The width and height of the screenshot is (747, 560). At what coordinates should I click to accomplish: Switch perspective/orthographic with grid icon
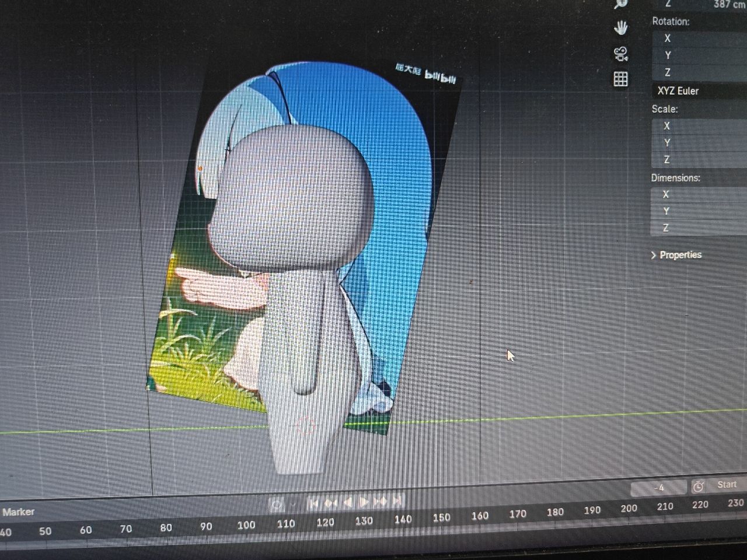(x=621, y=79)
